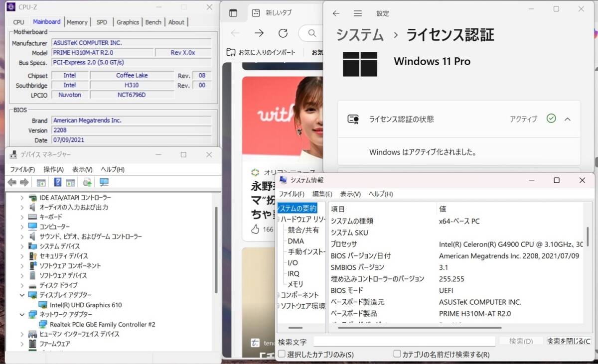
Task: Click the favorites import folder icon in Edge
Action: [231, 52]
